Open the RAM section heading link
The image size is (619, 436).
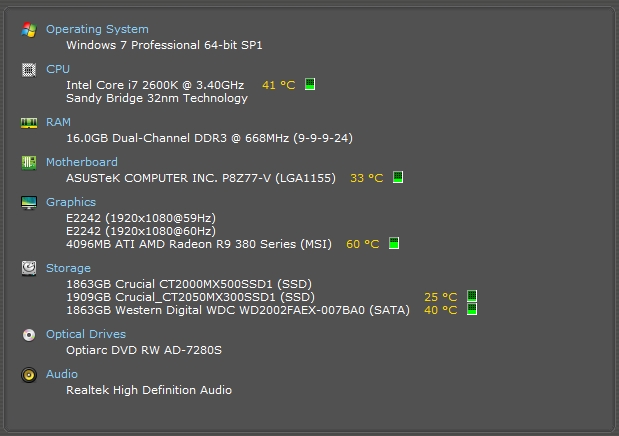click(x=58, y=123)
